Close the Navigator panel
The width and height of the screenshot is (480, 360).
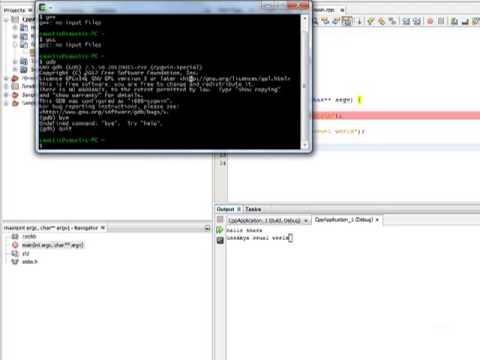(x=103, y=228)
